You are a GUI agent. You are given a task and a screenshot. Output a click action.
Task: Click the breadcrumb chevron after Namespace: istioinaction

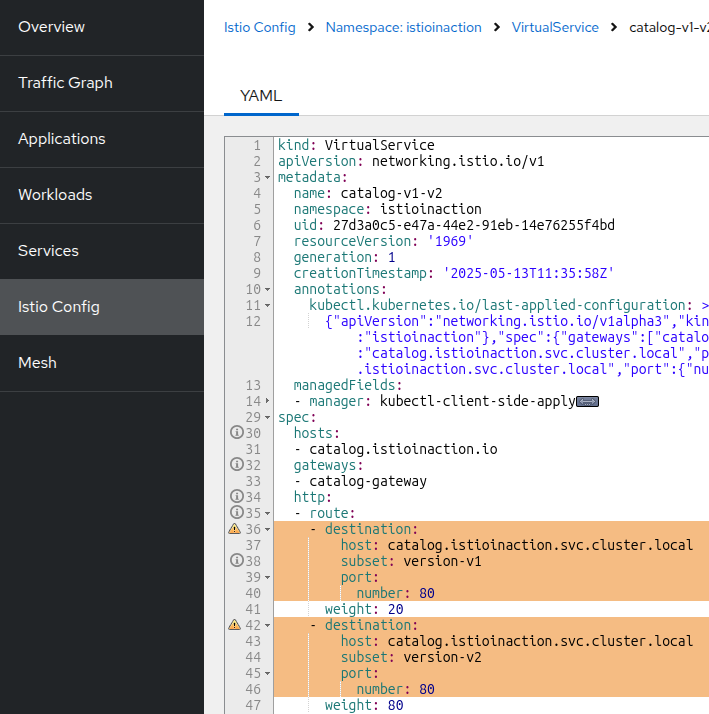(497, 27)
